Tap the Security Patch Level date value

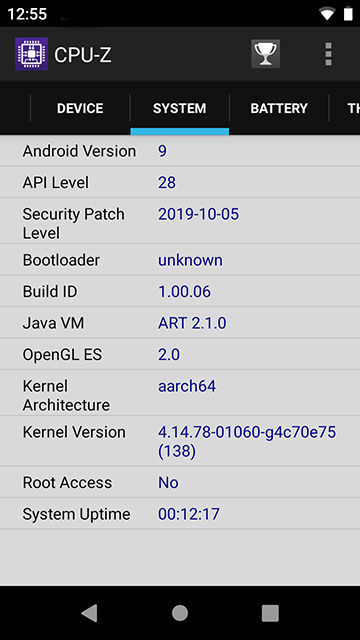click(x=198, y=214)
